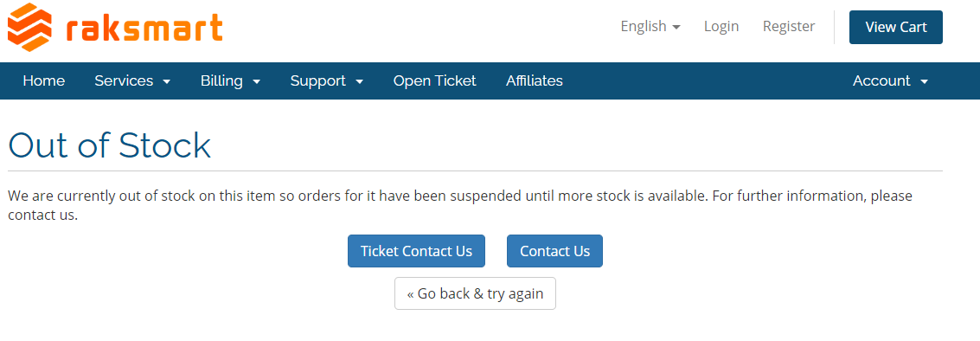Screen dimensions: 980x341
Task: Go to the Affiliates page
Action: pyautogui.click(x=535, y=80)
